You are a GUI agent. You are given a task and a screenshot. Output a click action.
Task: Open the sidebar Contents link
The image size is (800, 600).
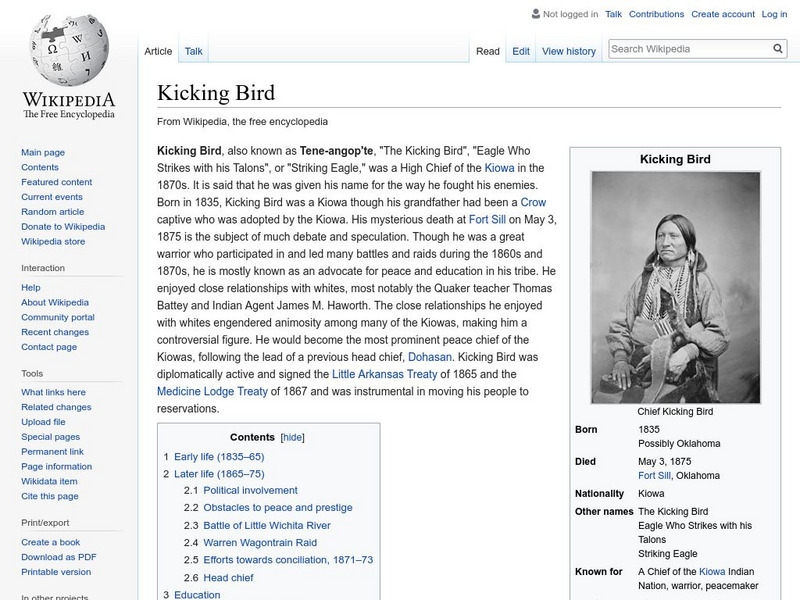40,167
